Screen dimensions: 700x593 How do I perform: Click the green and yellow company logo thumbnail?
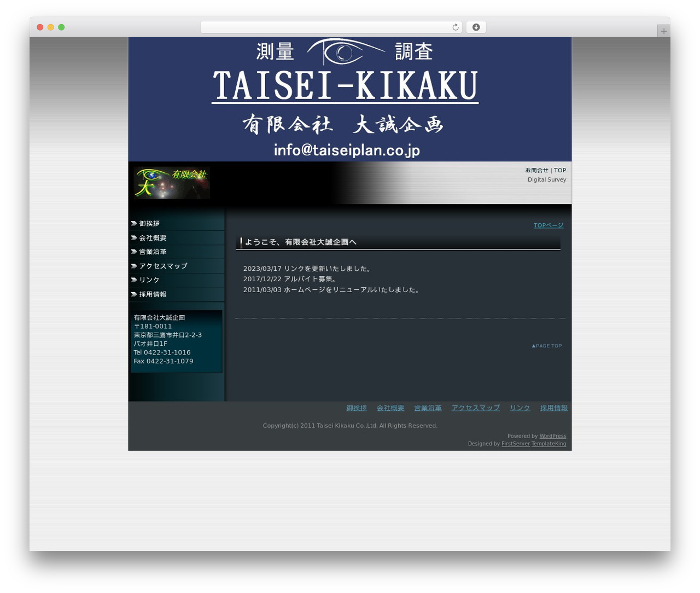[x=172, y=183]
